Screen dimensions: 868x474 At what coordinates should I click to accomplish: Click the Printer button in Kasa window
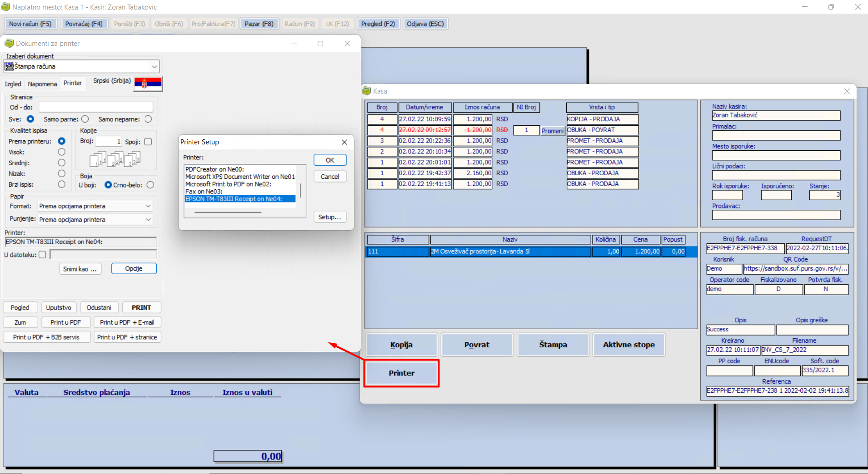[x=402, y=373]
